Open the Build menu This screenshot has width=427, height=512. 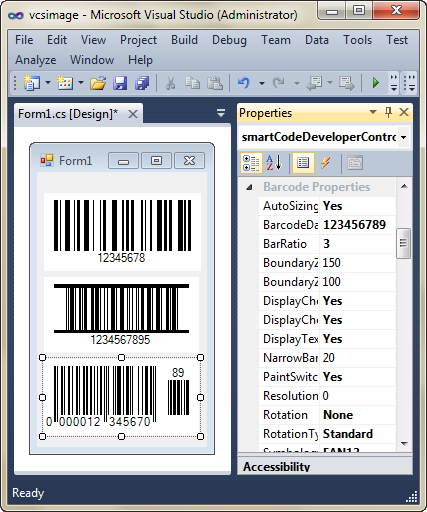[x=184, y=40]
